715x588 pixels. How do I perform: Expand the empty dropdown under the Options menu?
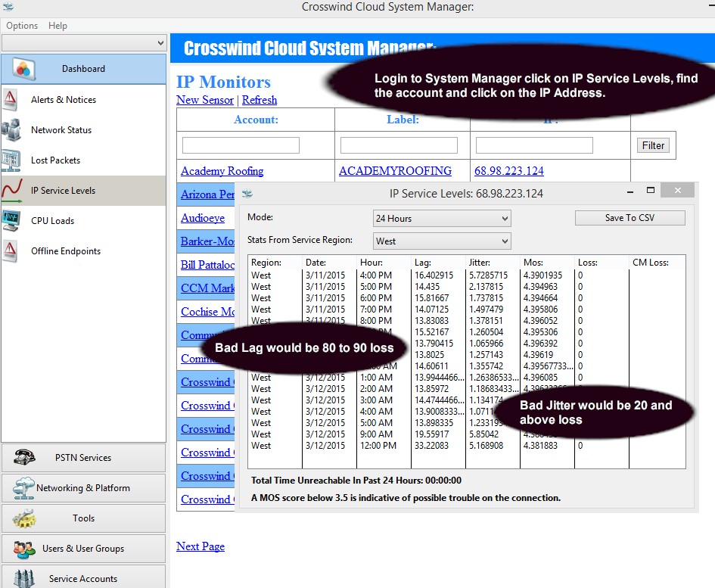pyautogui.click(x=83, y=43)
